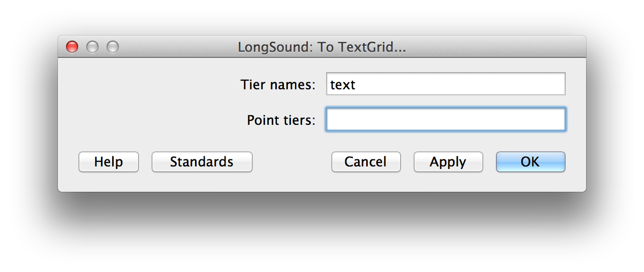This screenshot has height=272, width=644.
Task: Focus the Tier names text field
Action: coord(445,84)
